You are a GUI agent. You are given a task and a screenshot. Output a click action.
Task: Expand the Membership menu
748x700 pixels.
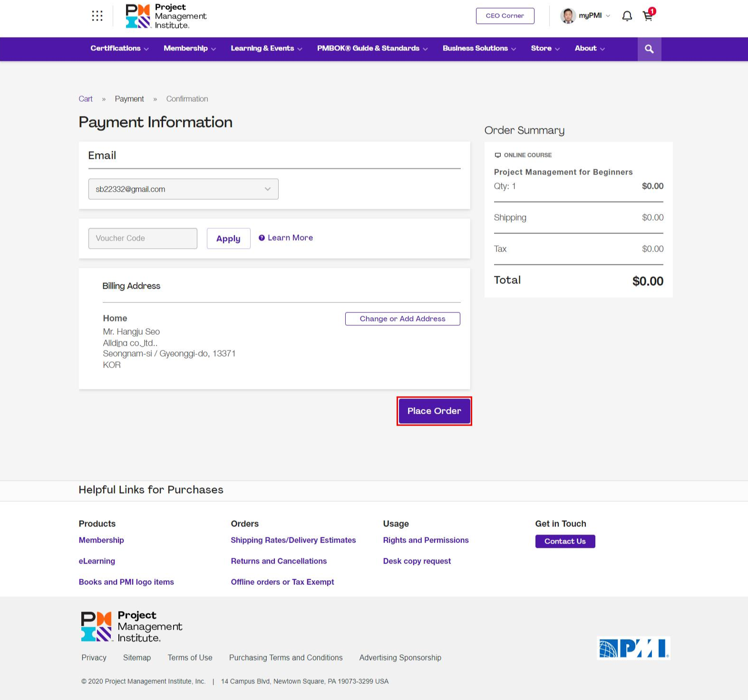[190, 49]
